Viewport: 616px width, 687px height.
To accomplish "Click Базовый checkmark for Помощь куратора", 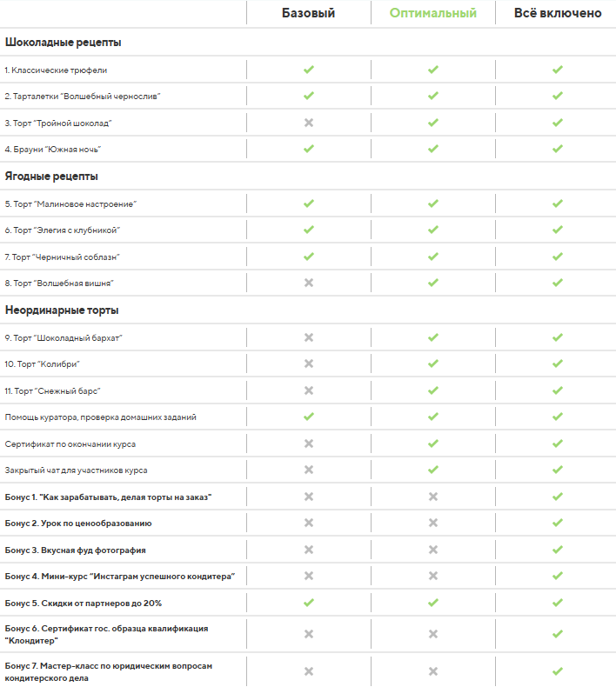I will coord(308,417).
